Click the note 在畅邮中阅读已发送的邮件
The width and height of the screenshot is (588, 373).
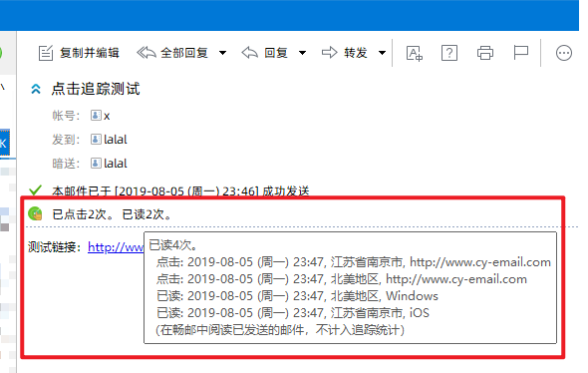point(280,330)
